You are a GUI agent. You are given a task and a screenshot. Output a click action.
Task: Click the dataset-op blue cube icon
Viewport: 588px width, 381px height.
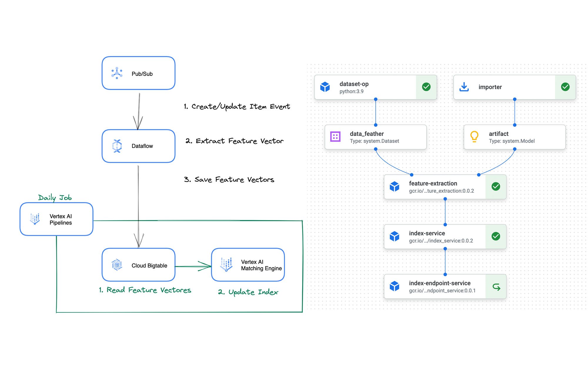325,87
